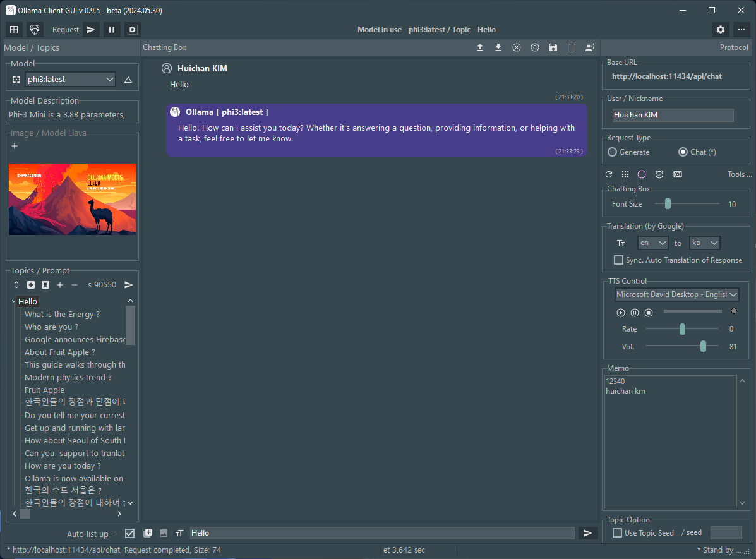This screenshot has height=559, width=756.
Task: Open the Microsoft David Desktop voice dropdown
Action: click(677, 294)
